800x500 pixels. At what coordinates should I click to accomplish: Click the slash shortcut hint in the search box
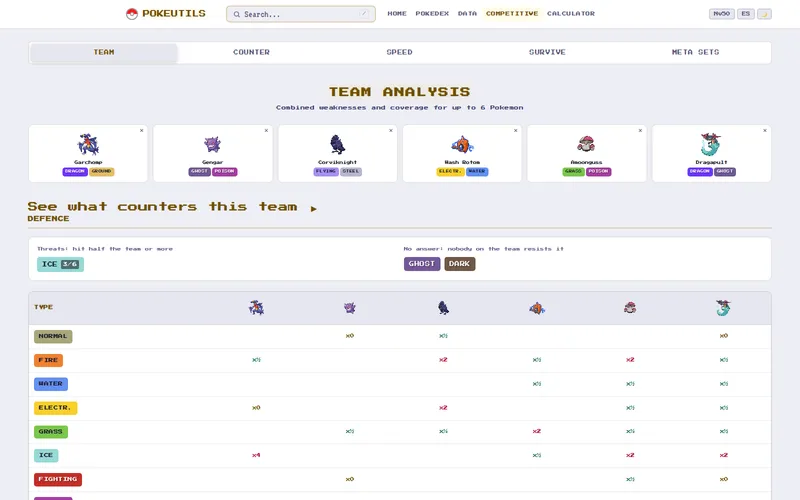pyautogui.click(x=364, y=14)
